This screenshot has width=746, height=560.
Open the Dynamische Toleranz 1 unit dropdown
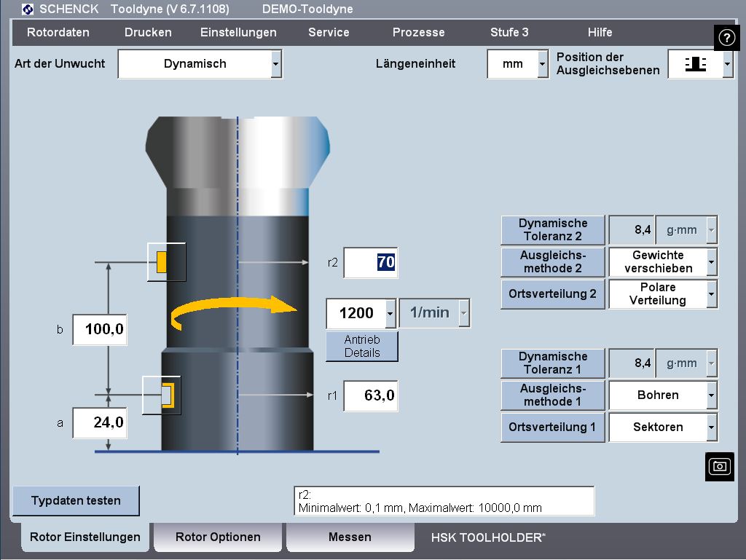tap(711, 363)
